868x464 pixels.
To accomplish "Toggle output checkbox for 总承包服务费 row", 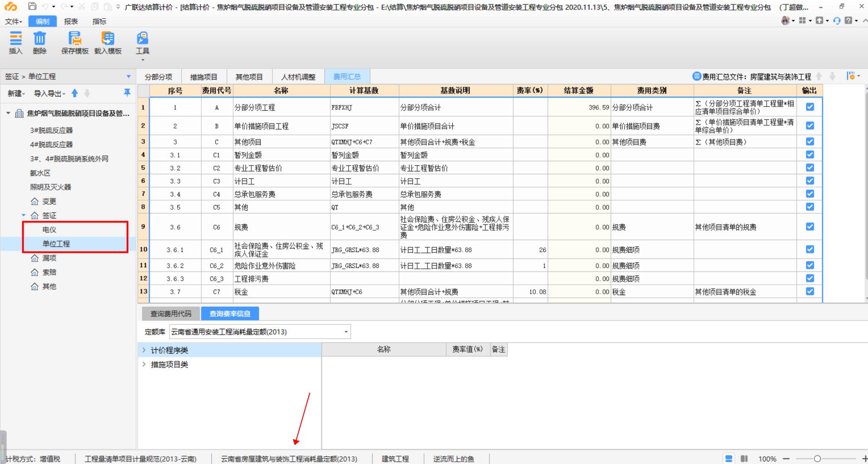I will point(810,193).
